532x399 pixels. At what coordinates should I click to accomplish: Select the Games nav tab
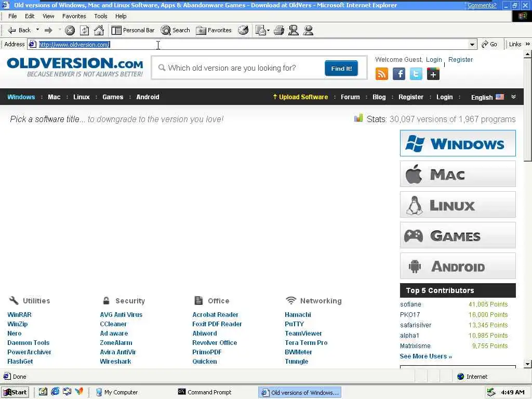pos(113,97)
